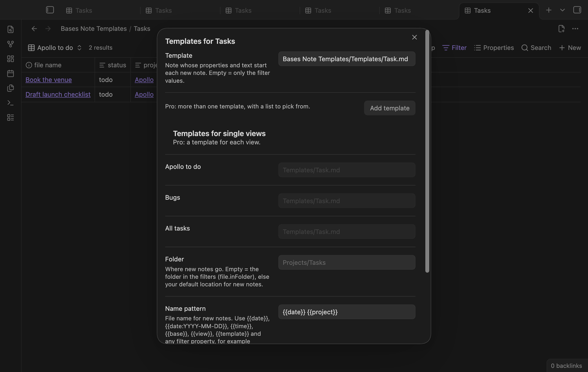
Task: Sort by the file name column header
Action: pos(58,65)
